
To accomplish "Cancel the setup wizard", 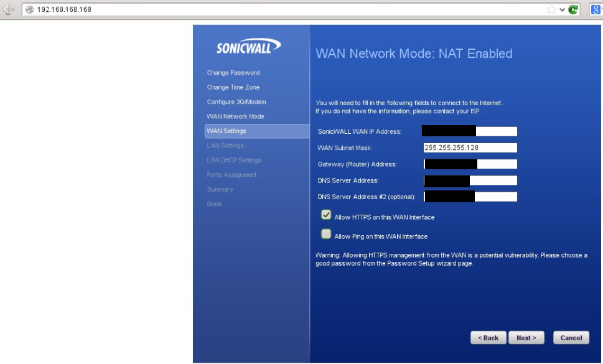I will click(x=571, y=338).
